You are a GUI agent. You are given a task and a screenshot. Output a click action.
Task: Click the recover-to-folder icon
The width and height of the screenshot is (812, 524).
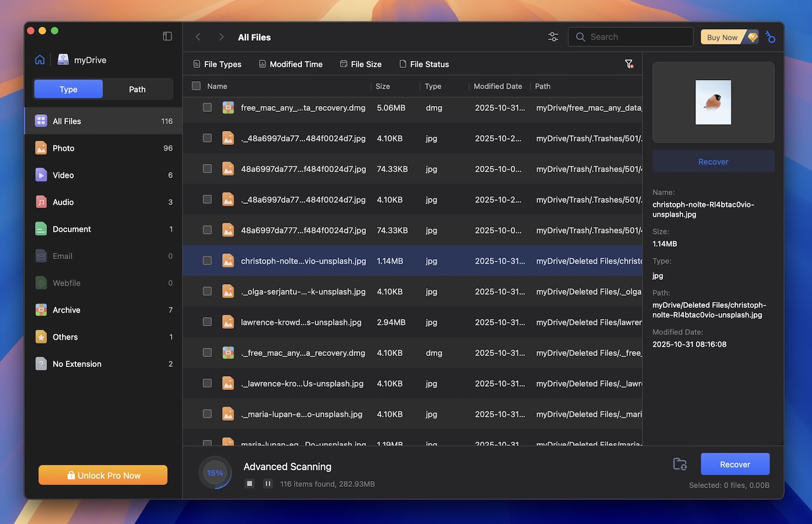(680, 464)
